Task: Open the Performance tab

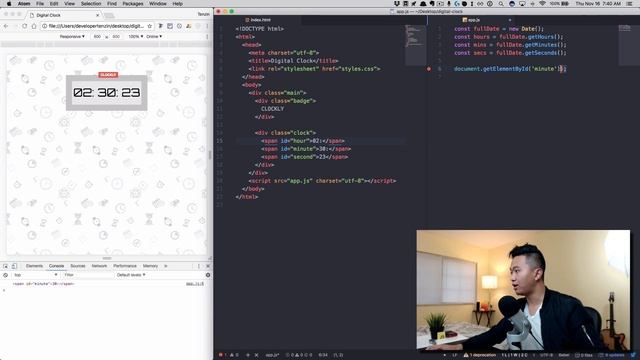Action: coord(125,266)
